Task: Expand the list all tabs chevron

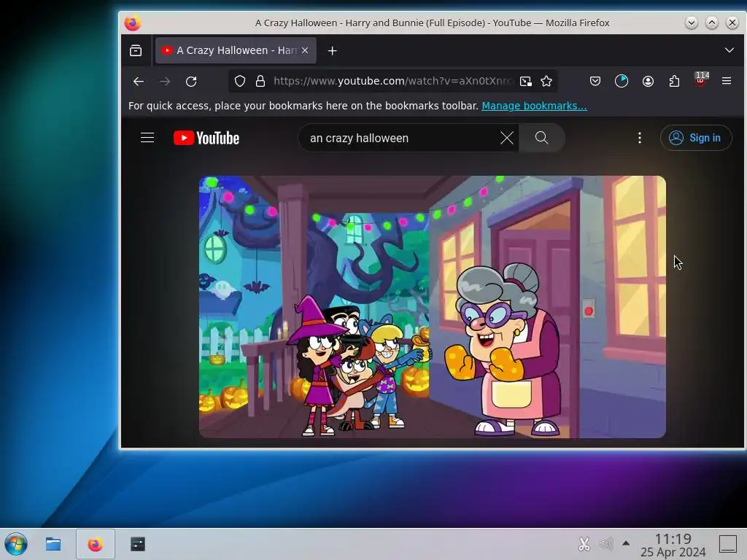Action: [729, 50]
